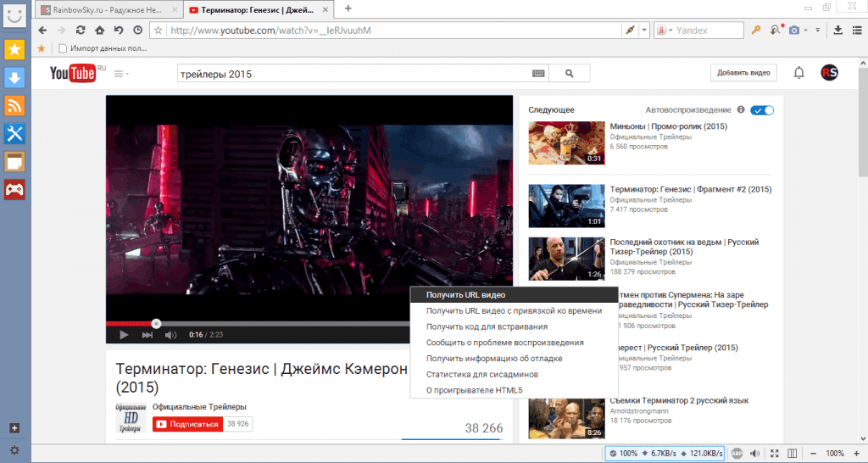Click the camera screenshot tool icon

point(793,31)
